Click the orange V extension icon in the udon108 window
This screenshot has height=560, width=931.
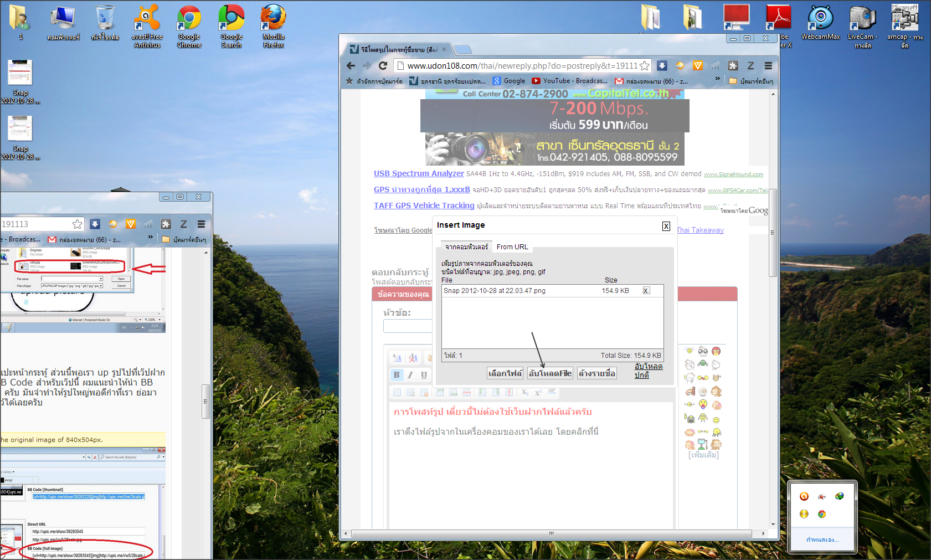pos(698,66)
